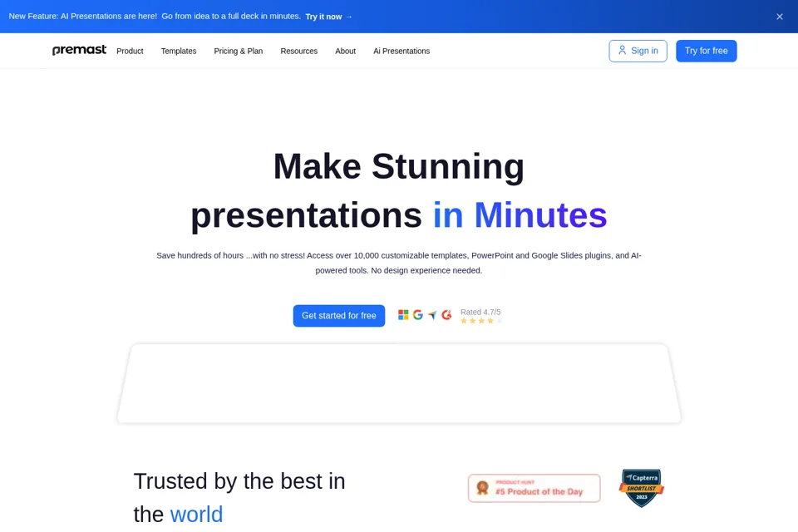Click the Sign in button
This screenshot has height=532, width=798.
pyautogui.click(x=638, y=51)
